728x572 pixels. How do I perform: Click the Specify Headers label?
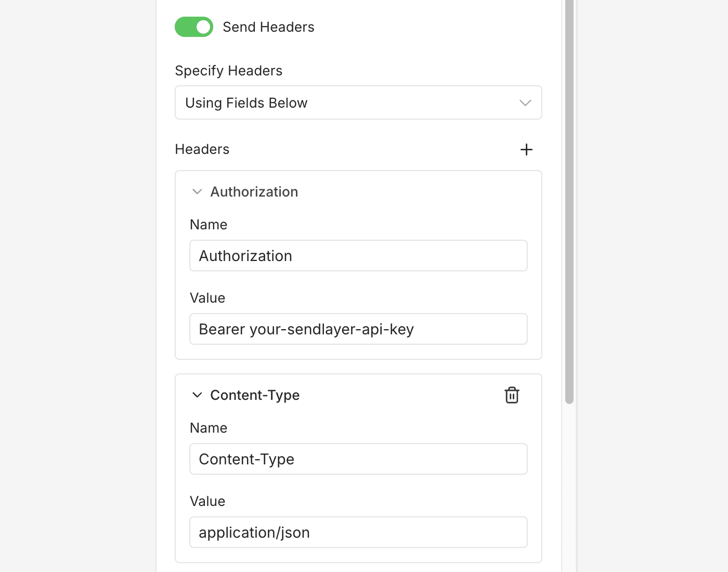tap(228, 71)
